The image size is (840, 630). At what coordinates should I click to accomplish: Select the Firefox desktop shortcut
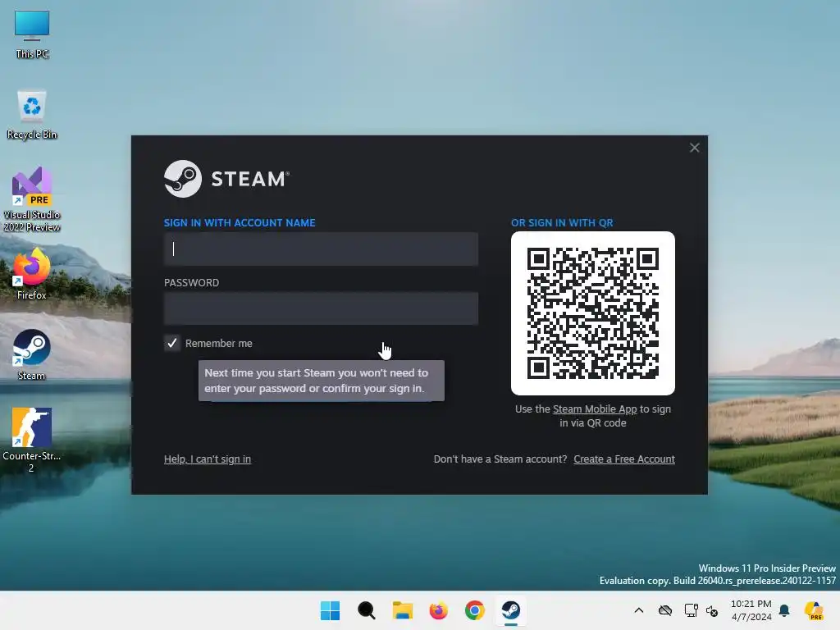pos(32,273)
